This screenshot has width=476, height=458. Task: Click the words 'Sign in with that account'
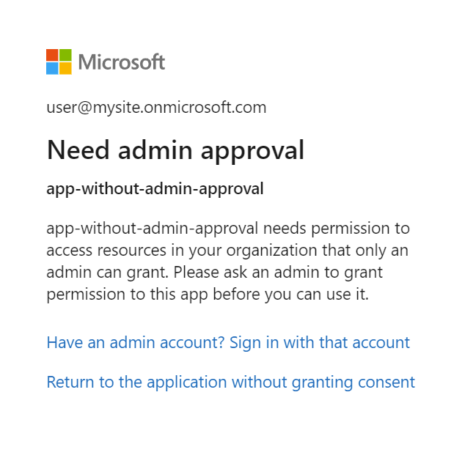(320, 342)
